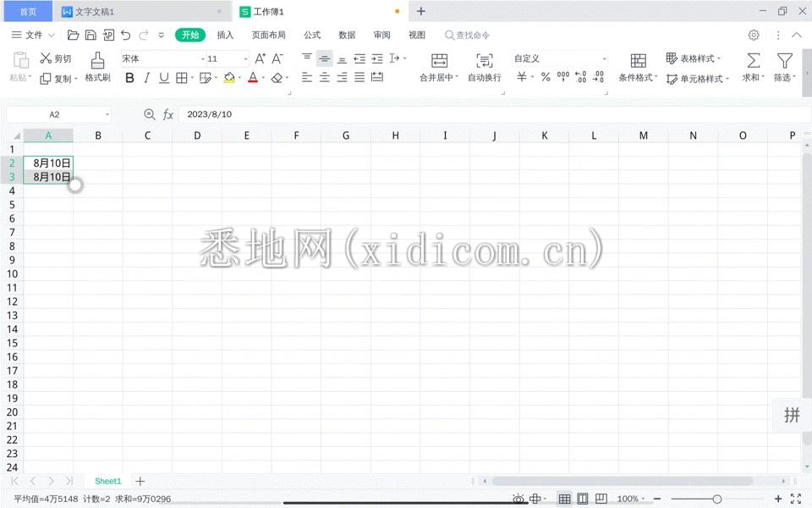Open the Formulas (公式) ribbon tab

click(x=312, y=35)
